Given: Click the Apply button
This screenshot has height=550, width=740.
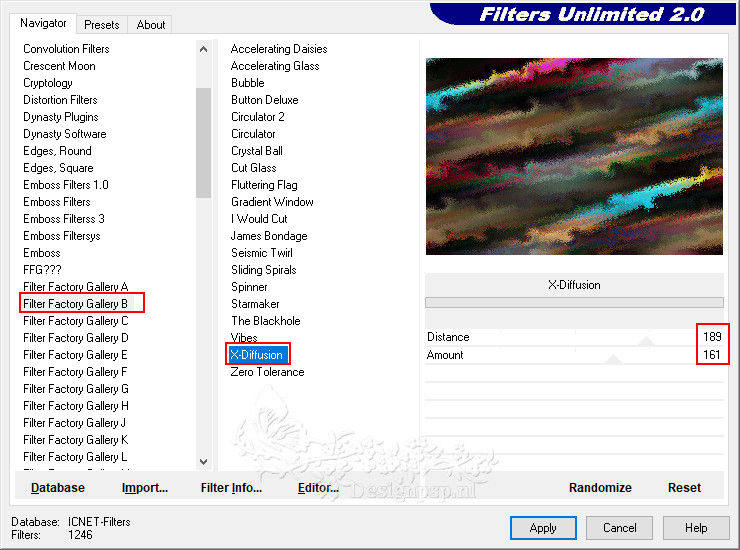Looking at the screenshot, I should (543, 528).
